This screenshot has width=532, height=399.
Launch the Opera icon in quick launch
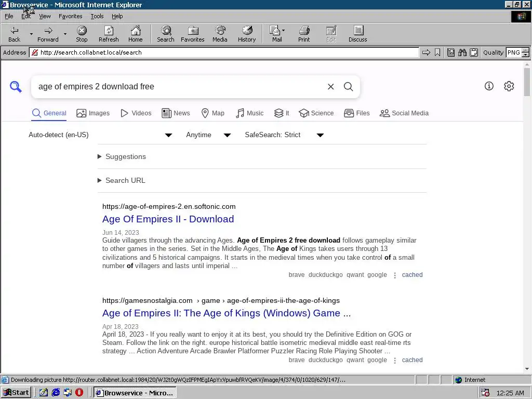[79, 393]
